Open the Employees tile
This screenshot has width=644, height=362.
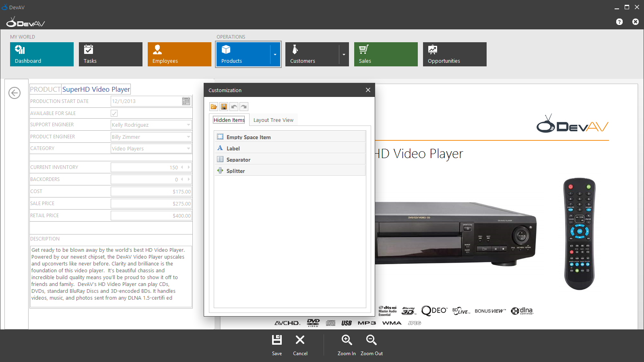click(179, 54)
